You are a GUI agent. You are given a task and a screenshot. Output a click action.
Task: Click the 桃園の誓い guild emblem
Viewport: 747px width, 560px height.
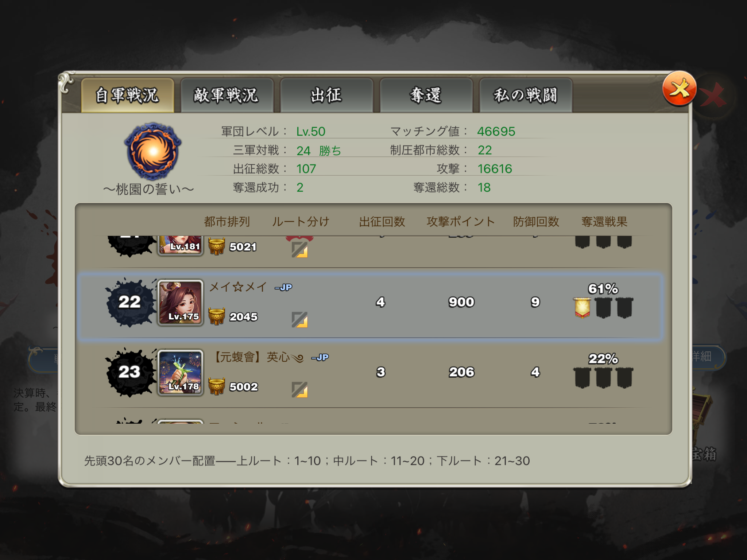tap(153, 151)
